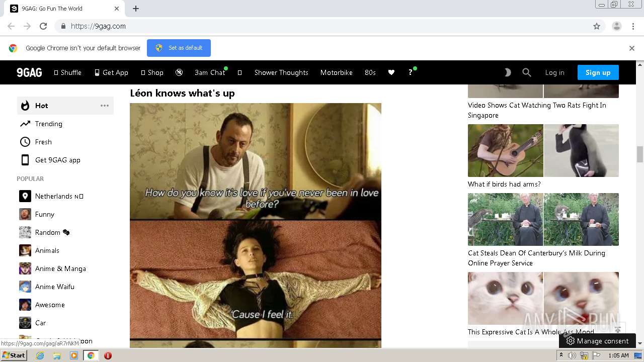Click the Log in link

pyautogui.click(x=555, y=72)
